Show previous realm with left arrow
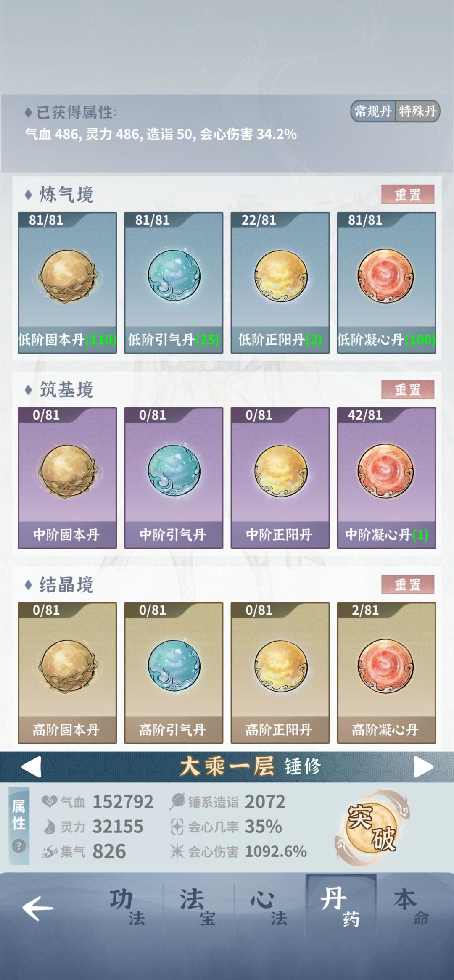The image size is (454, 980). pos(31,766)
